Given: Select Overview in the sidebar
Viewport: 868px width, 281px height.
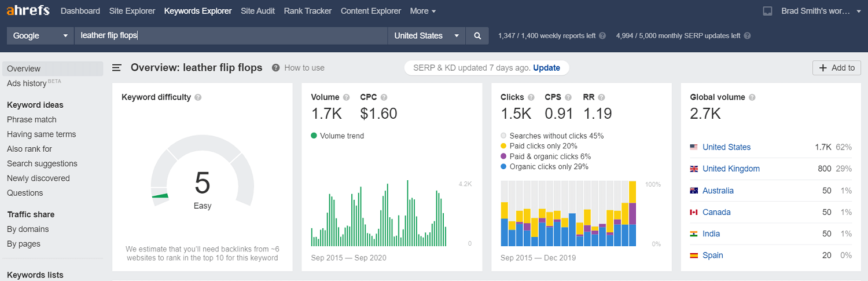Looking at the screenshot, I should point(53,68).
